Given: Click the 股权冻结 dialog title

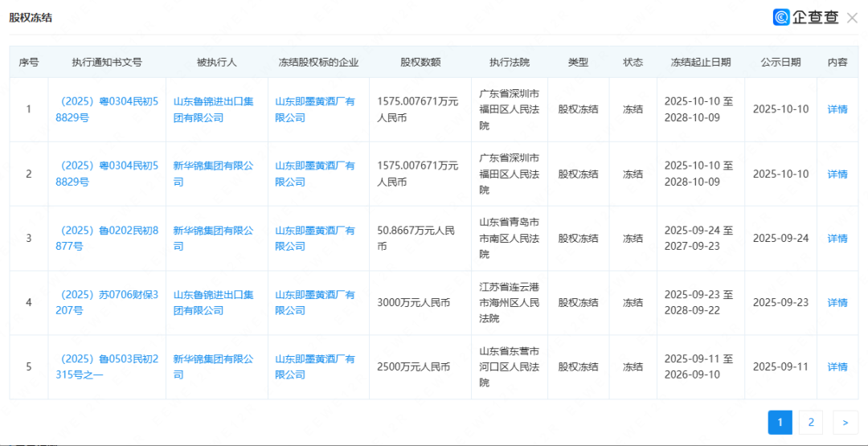Looking at the screenshot, I should [x=31, y=17].
